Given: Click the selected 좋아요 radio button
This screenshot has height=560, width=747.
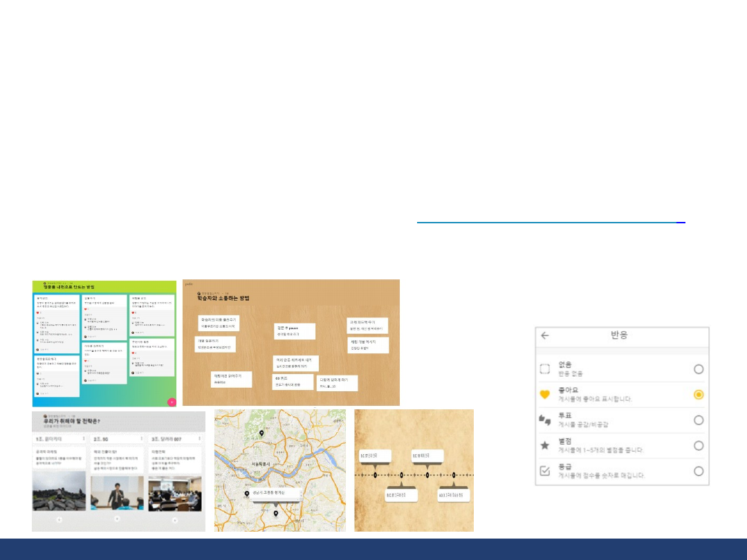Looking at the screenshot, I should click(x=699, y=395).
